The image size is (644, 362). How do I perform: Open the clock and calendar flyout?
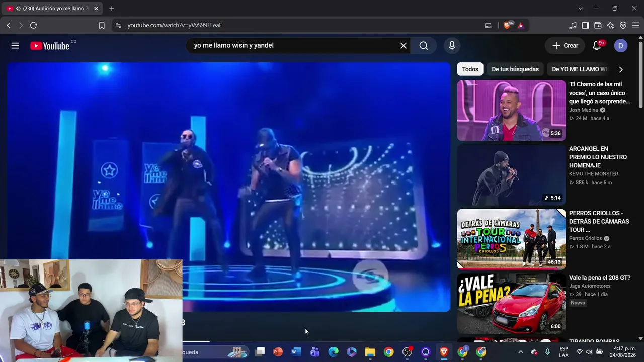tap(622, 352)
